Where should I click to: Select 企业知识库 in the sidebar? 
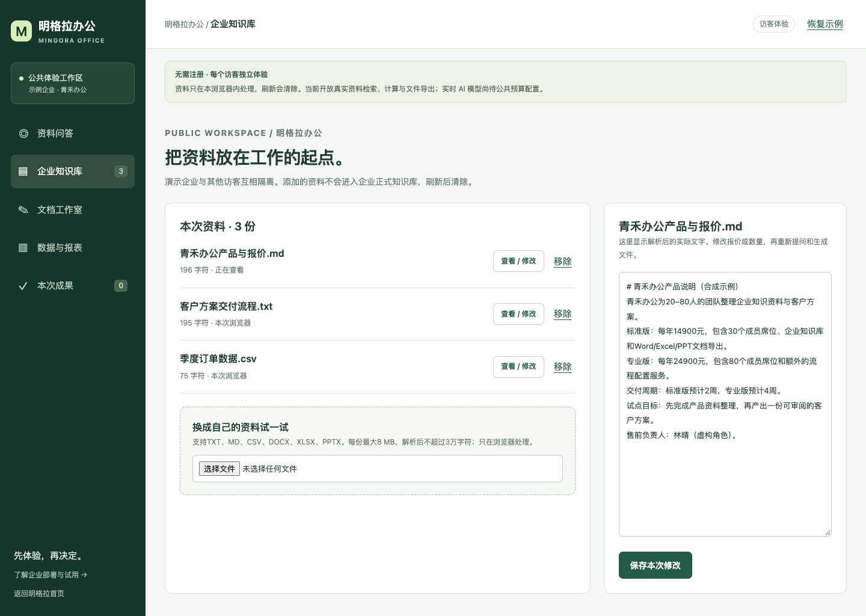tap(73, 171)
